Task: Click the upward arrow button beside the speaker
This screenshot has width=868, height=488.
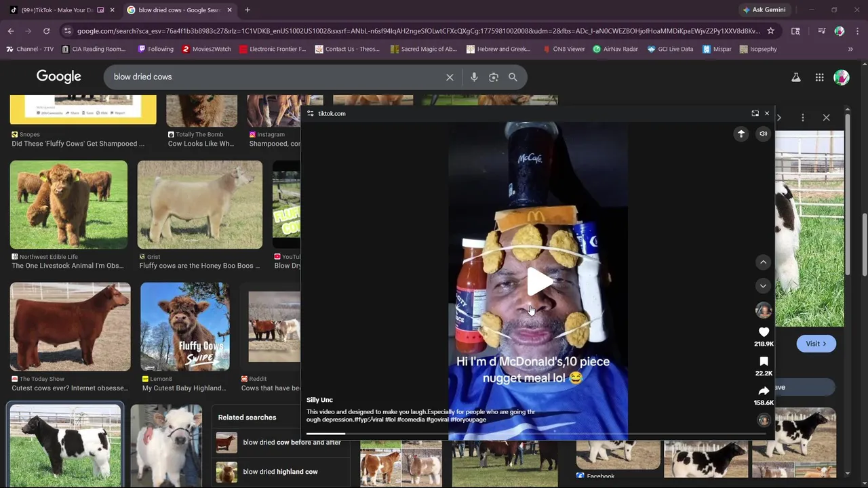Action: (741, 134)
